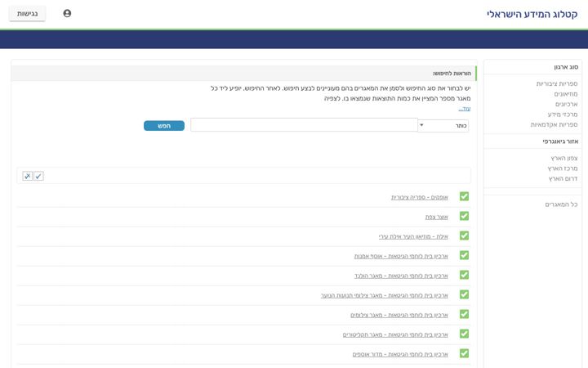Screen dimensions: 588x368
Task: Filter by מוזיאונים in sidebar
Action: click(x=565, y=94)
